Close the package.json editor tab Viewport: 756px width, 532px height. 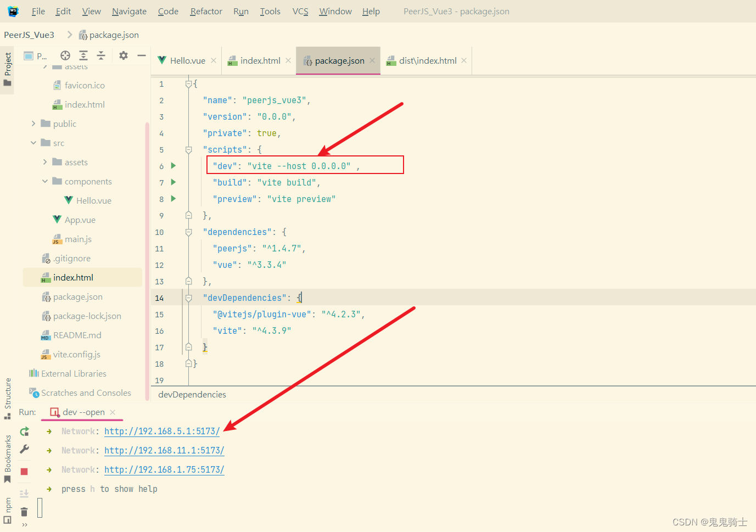pyautogui.click(x=372, y=60)
